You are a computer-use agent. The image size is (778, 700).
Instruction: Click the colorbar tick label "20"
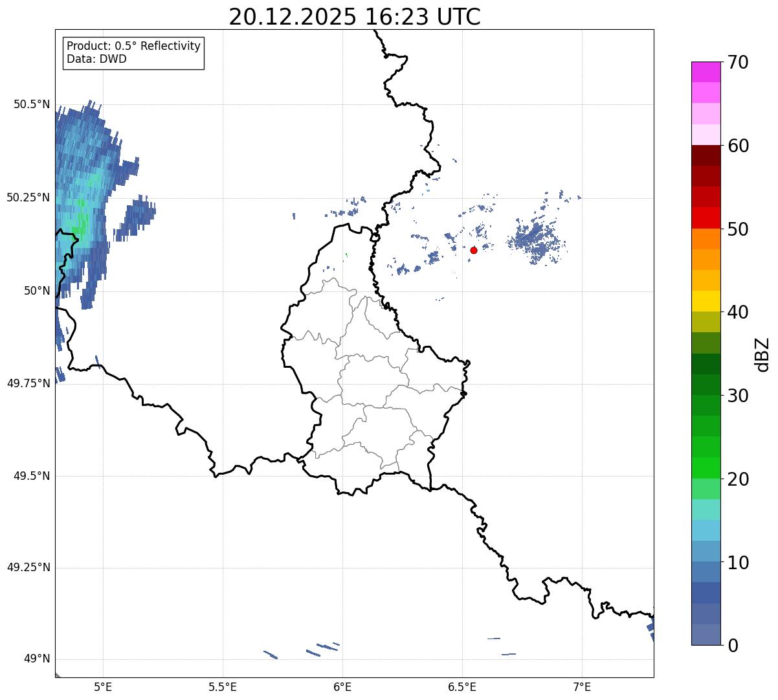point(738,479)
